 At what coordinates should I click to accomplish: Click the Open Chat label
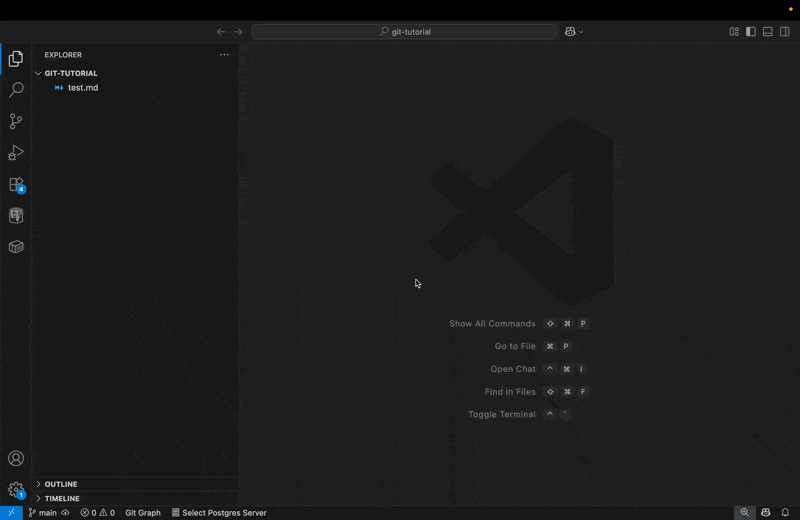[513, 369]
